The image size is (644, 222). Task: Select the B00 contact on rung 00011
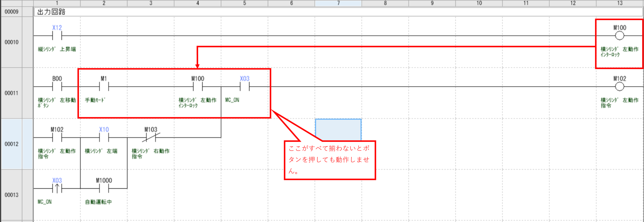57,87
